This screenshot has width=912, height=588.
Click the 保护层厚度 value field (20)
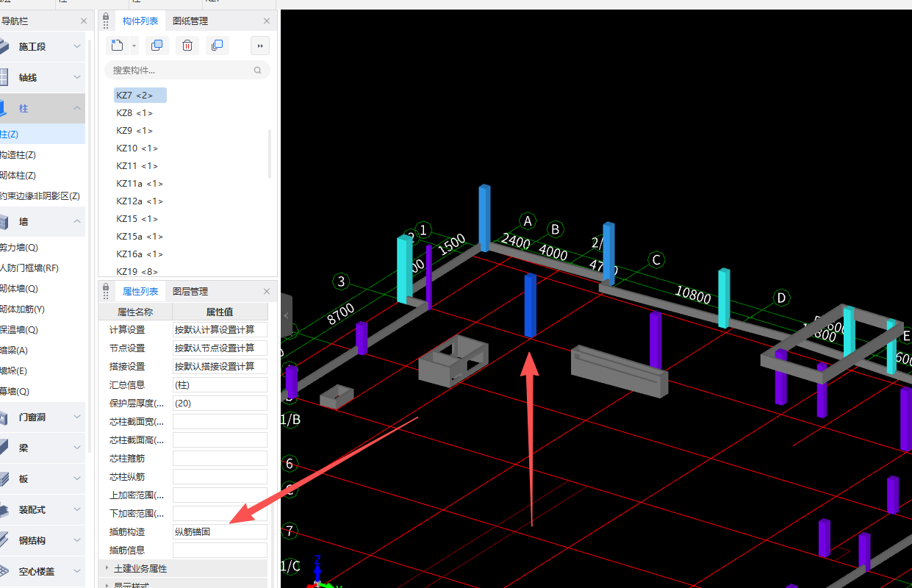coord(220,403)
